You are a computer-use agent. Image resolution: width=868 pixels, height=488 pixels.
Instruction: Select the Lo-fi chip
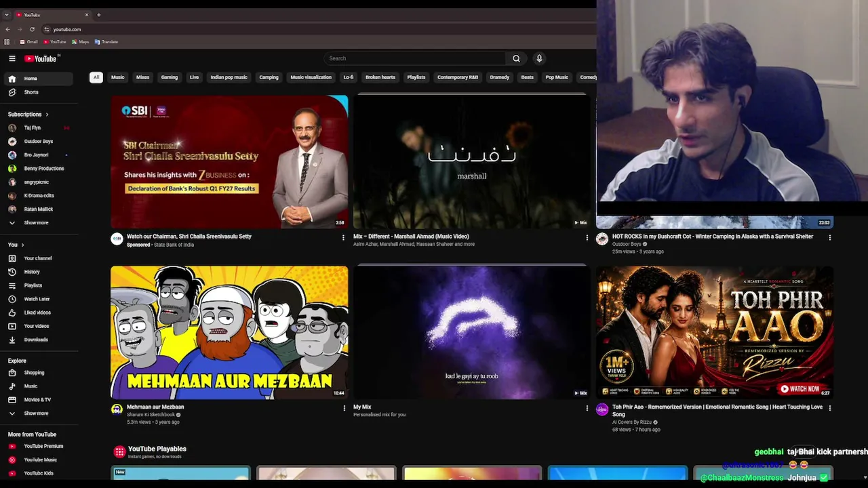click(349, 77)
